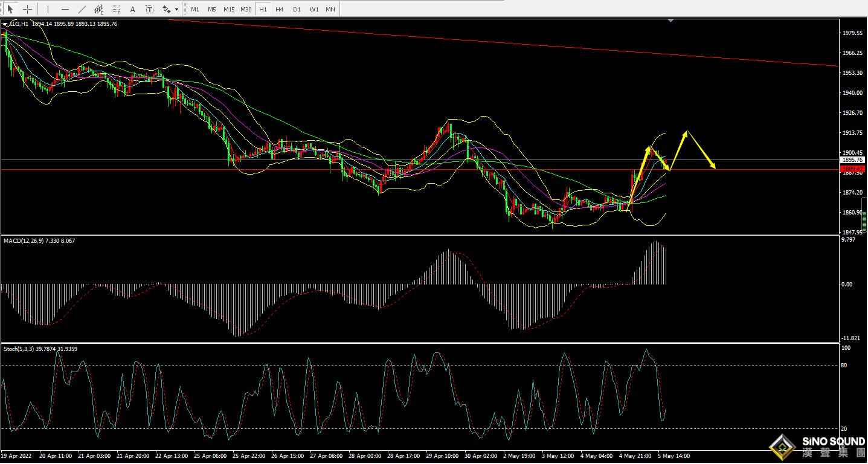Click the arrows objects icon

coord(167,9)
